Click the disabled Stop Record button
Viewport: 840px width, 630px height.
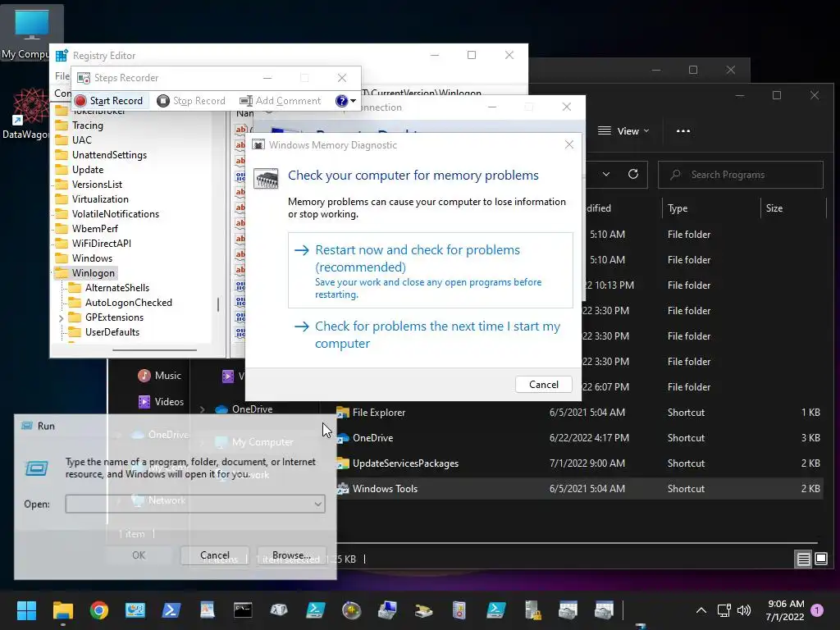[x=191, y=101]
